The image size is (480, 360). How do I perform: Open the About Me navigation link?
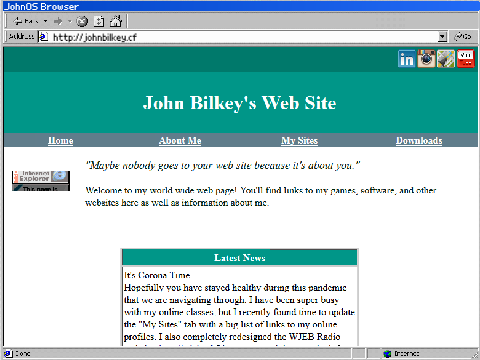click(x=180, y=141)
